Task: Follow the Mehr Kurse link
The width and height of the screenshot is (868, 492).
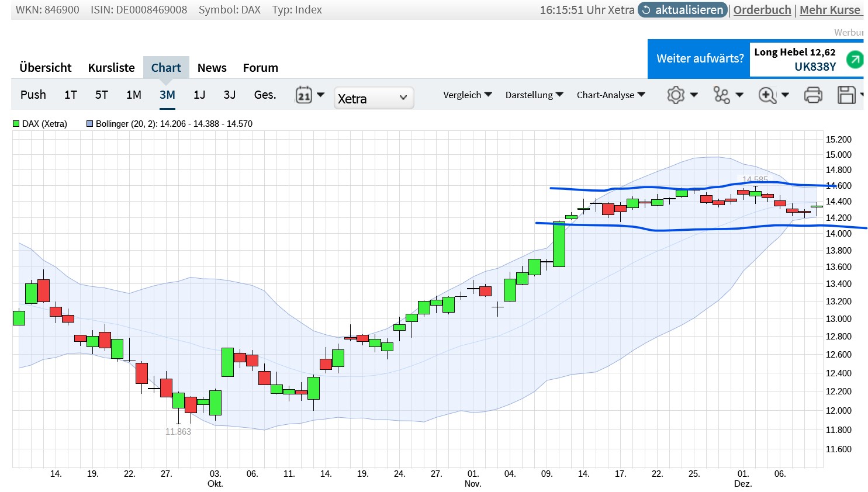Action: tap(830, 10)
